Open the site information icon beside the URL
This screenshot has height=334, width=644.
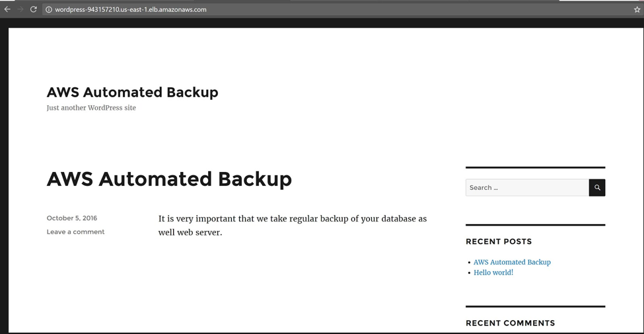(x=49, y=9)
